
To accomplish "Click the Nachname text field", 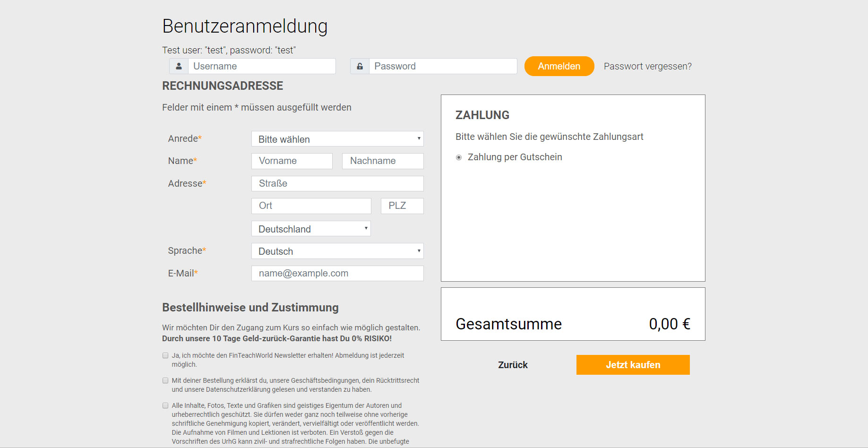I will (x=383, y=161).
